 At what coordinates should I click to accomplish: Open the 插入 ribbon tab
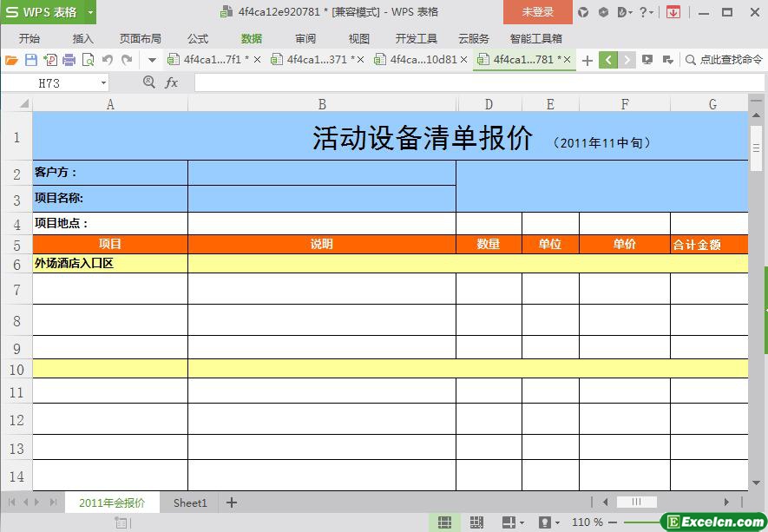(83, 38)
